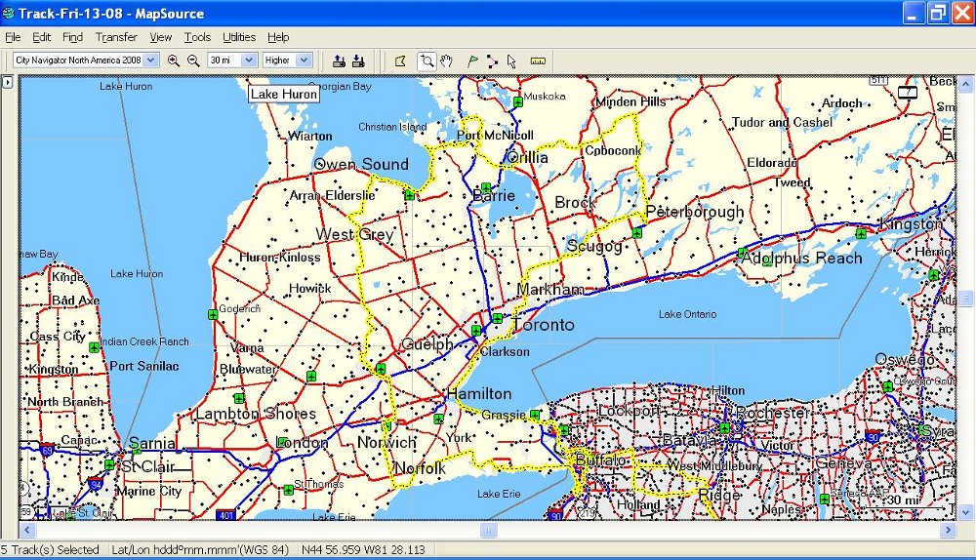Open the Help menu
Viewport: 976px width, 560px height.
(x=278, y=37)
